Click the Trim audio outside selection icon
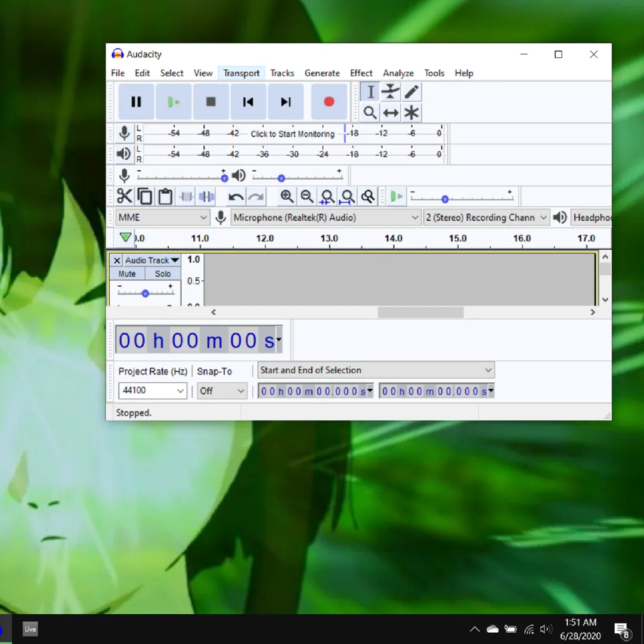644x644 pixels. [x=186, y=197]
